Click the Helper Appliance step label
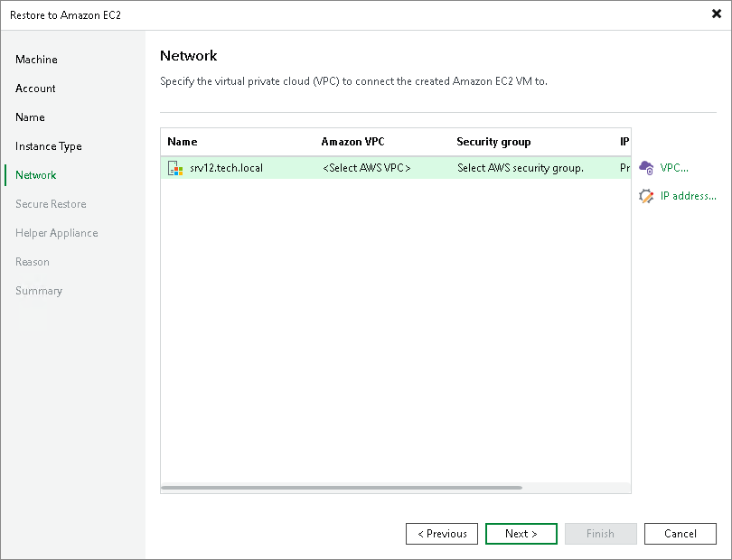Image resolution: width=732 pixels, height=560 pixels. pyautogui.click(x=56, y=233)
